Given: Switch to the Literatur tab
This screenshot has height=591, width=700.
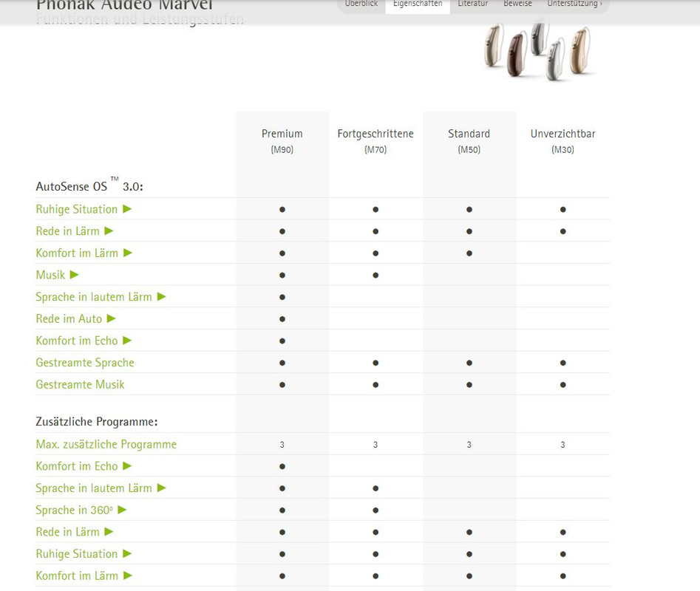Looking at the screenshot, I should pos(473,4).
